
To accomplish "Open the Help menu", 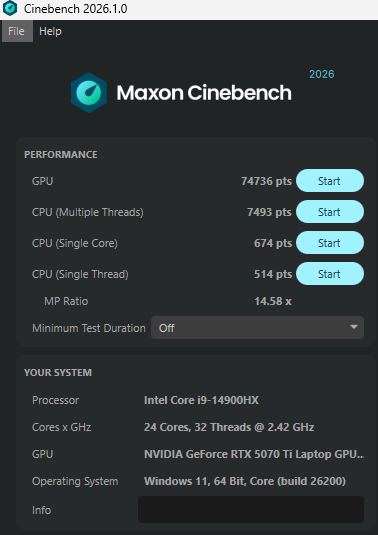I will 50,31.
